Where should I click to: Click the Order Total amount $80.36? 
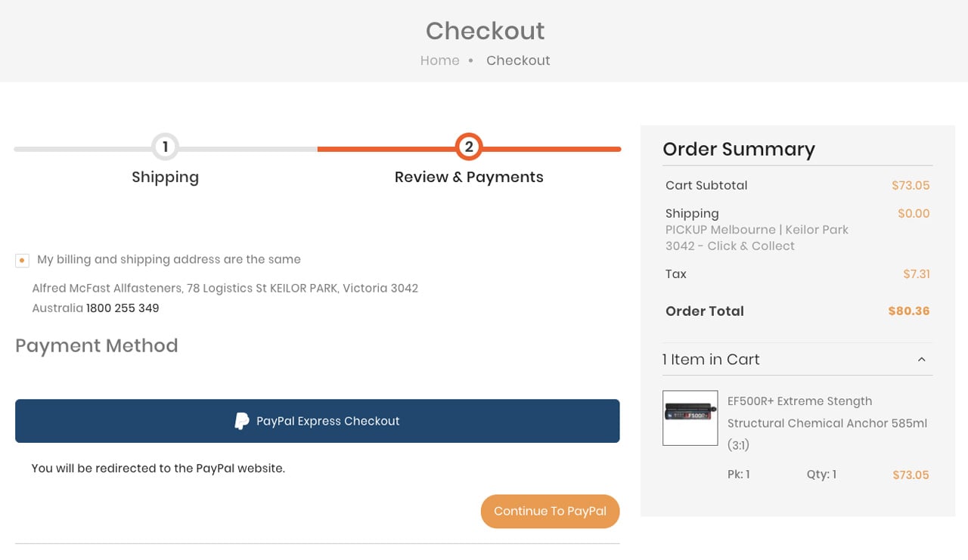click(908, 311)
